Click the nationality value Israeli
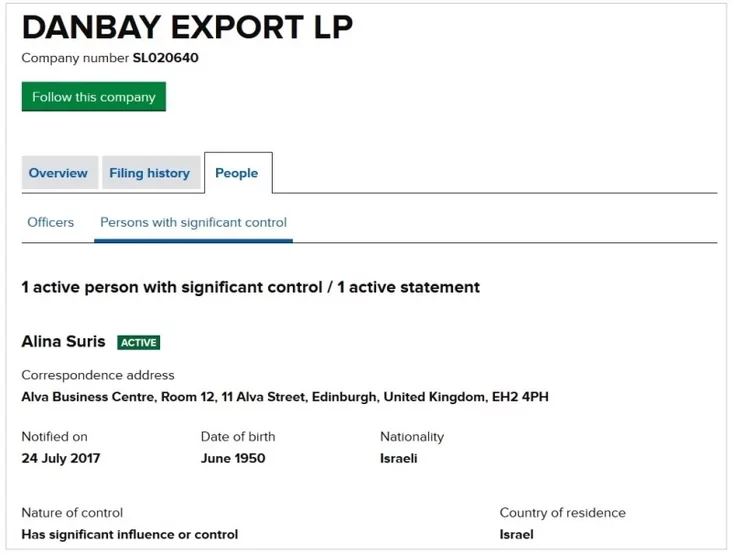Image resolution: width=732 pixels, height=554 pixels. pos(398,458)
